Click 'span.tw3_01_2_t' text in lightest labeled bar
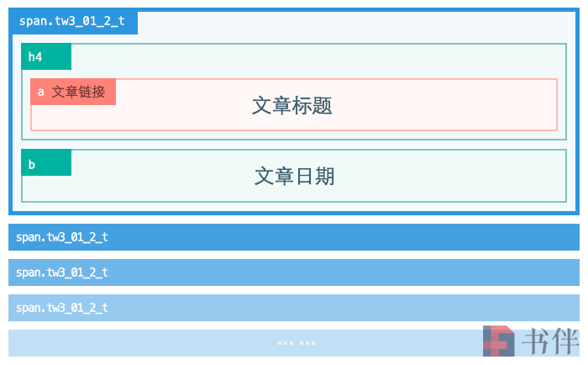 click(x=62, y=308)
